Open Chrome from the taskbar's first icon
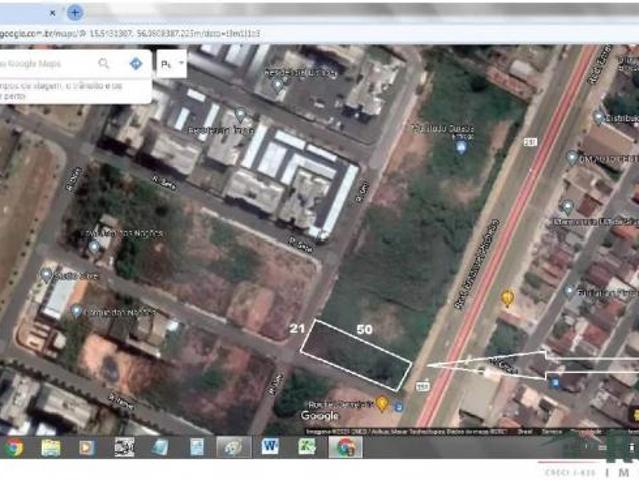This screenshot has width=639, height=480. (14, 447)
